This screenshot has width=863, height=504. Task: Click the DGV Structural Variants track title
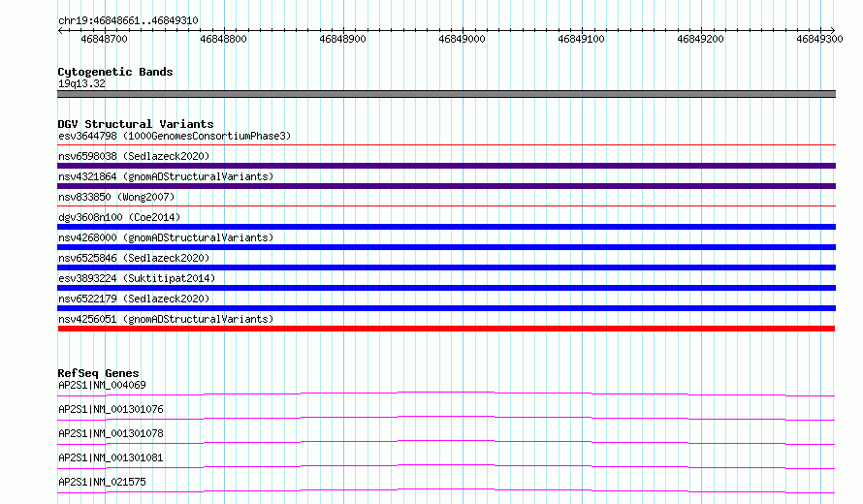(136, 124)
